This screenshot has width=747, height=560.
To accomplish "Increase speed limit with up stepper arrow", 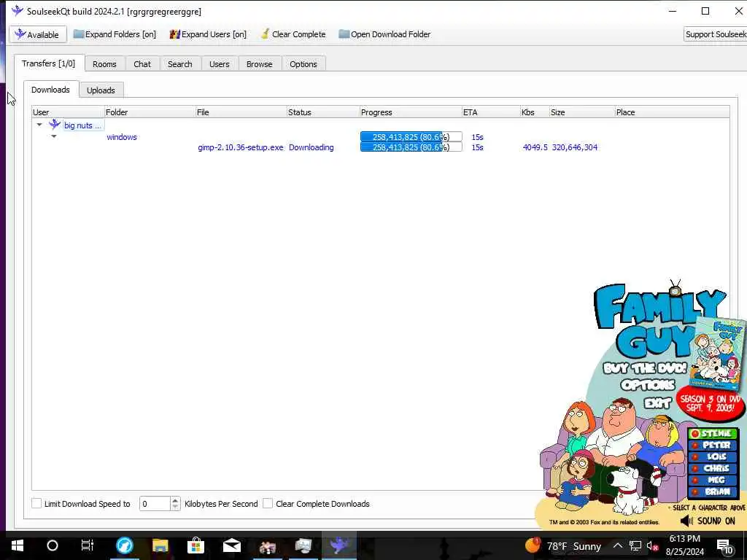I will 175,500.
